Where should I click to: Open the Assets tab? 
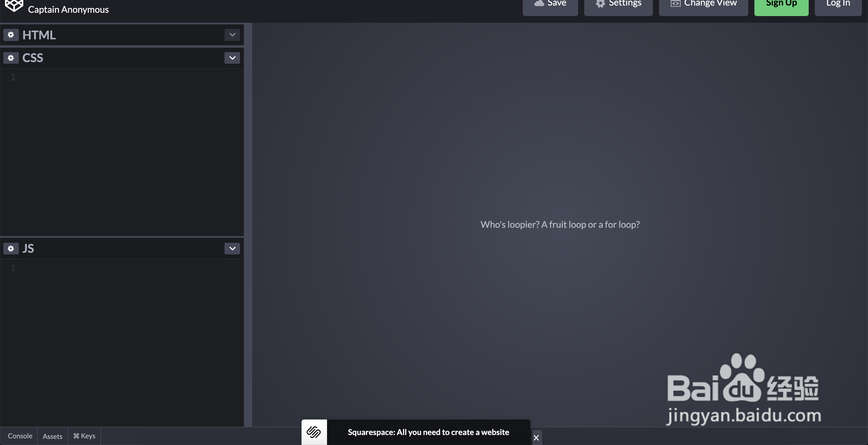(x=53, y=436)
